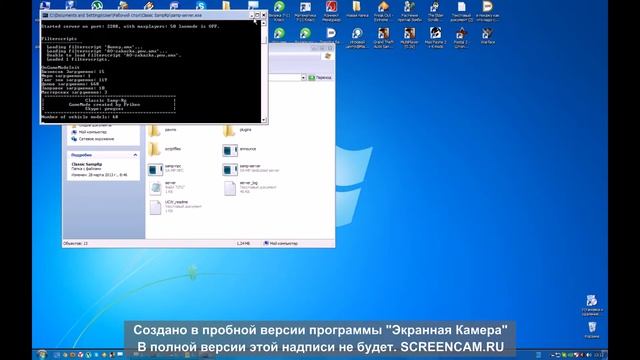Click 'Сетевое окружение' link in Explorer sidebar
This screenshot has height=360, width=640.
point(93,139)
